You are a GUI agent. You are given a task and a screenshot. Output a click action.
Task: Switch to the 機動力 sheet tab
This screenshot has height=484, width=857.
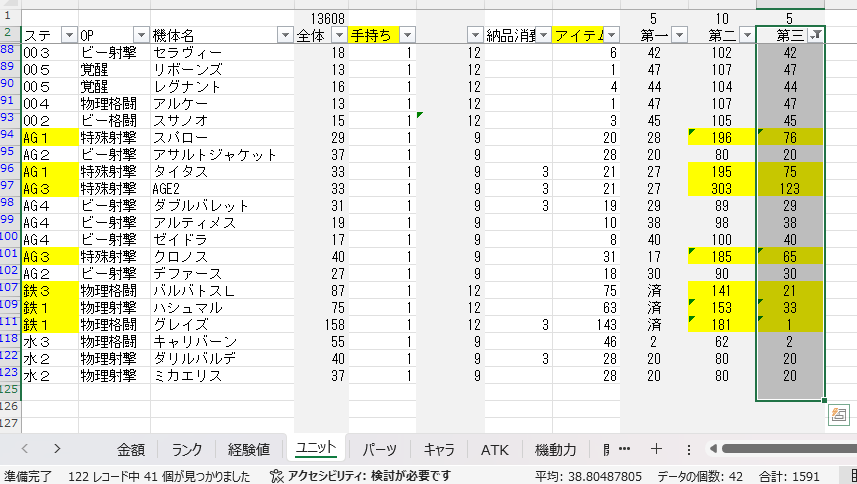coord(555,450)
